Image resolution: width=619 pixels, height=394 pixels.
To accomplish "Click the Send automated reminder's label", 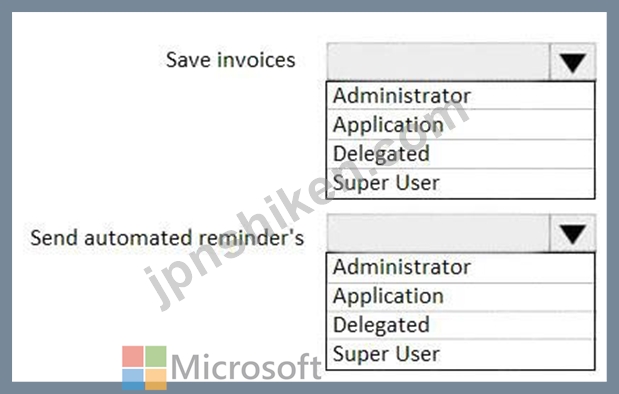I will point(167,238).
